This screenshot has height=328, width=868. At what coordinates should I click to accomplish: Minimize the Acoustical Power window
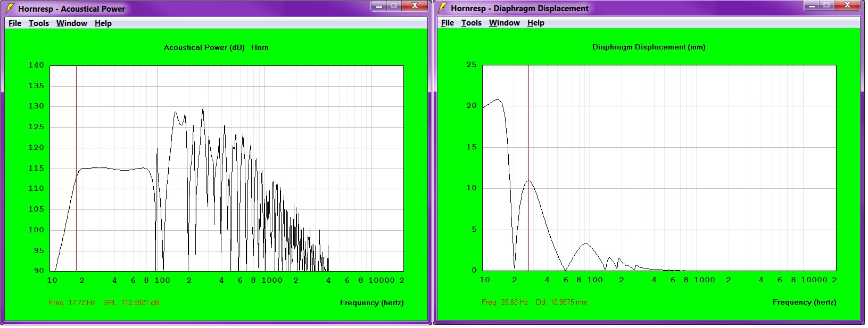pos(379,6)
